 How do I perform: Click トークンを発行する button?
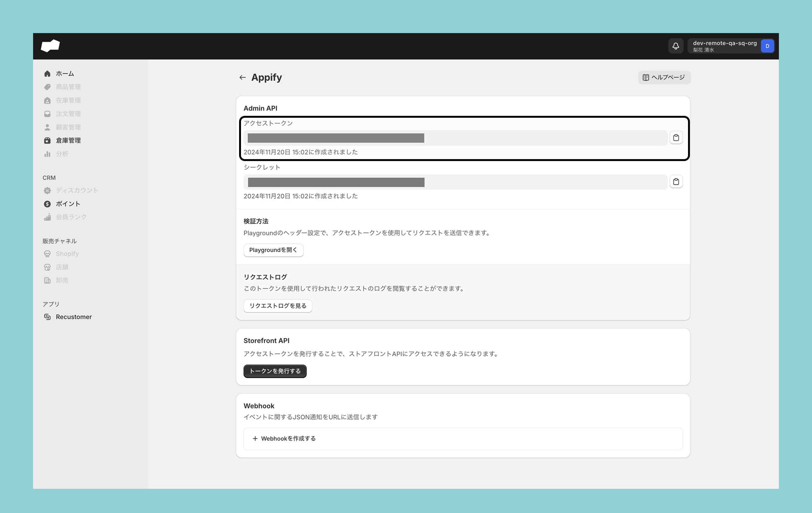(x=274, y=371)
